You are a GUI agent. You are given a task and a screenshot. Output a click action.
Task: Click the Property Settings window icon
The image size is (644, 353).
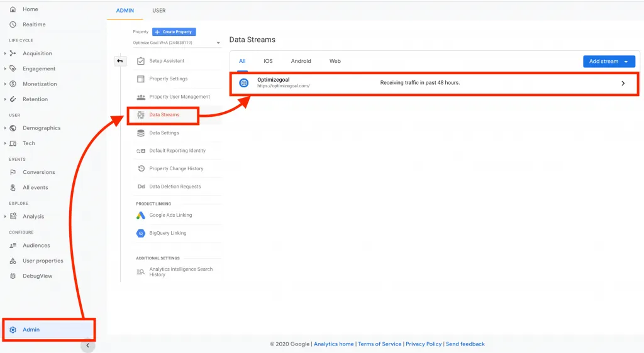pos(141,79)
